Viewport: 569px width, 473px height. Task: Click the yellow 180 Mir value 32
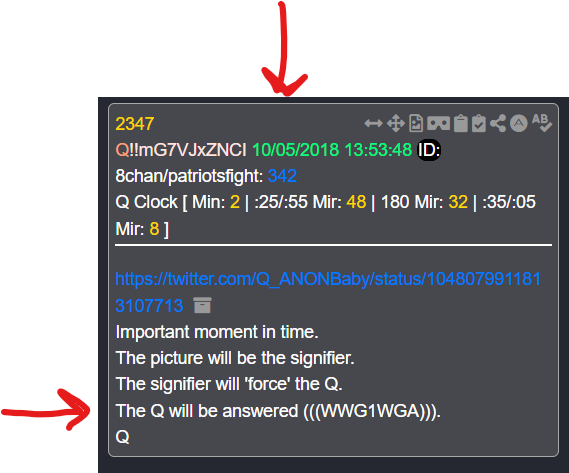(x=458, y=202)
